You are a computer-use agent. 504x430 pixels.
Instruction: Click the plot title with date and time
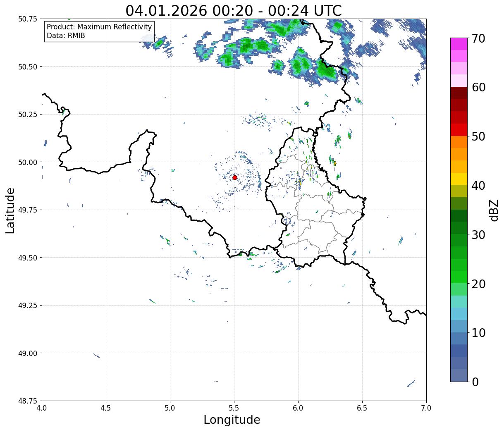click(234, 10)
